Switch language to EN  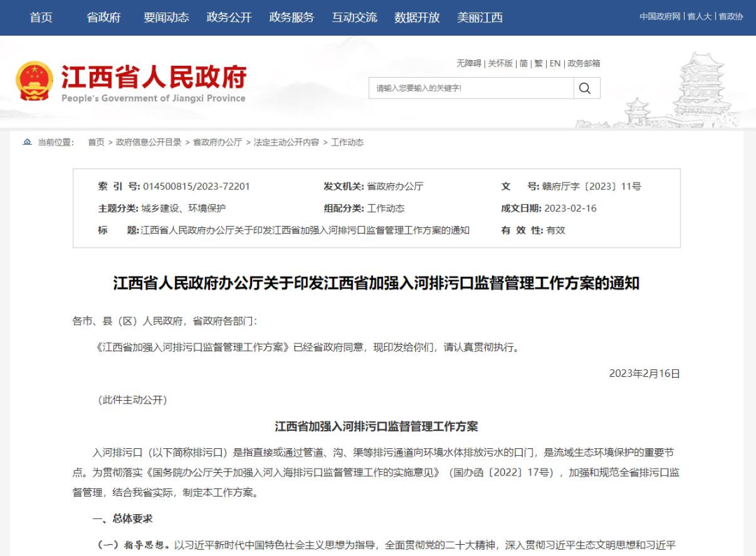pos(555,64)
